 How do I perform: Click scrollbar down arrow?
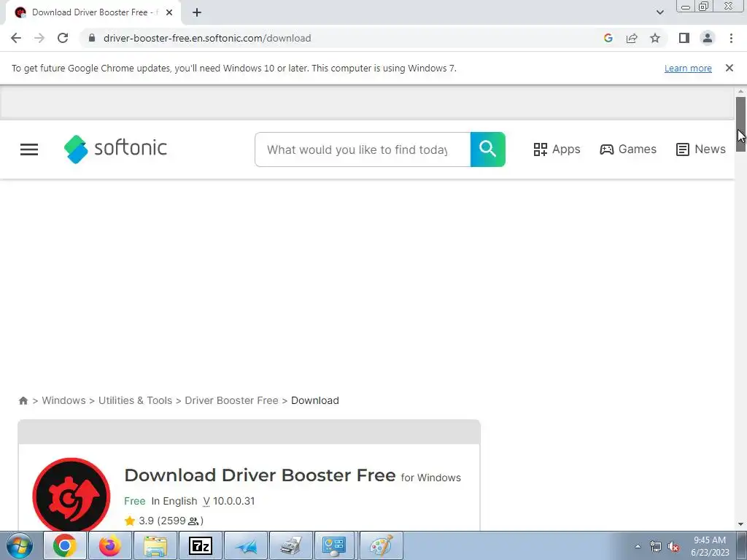pyautogui.click(x=740, y=524)
